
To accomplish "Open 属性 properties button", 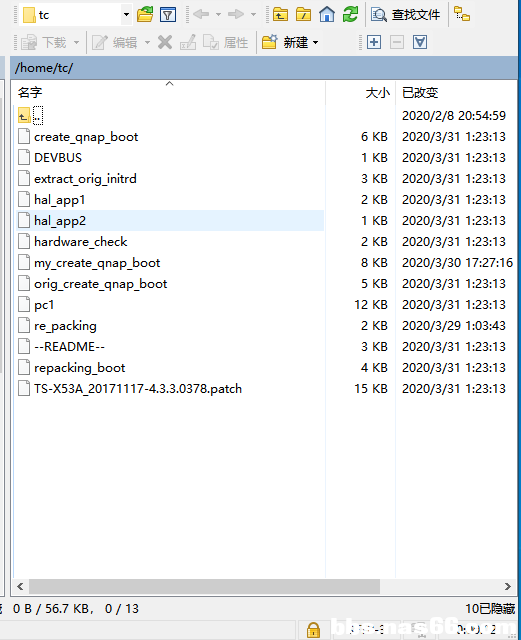I will coord(226,42).
